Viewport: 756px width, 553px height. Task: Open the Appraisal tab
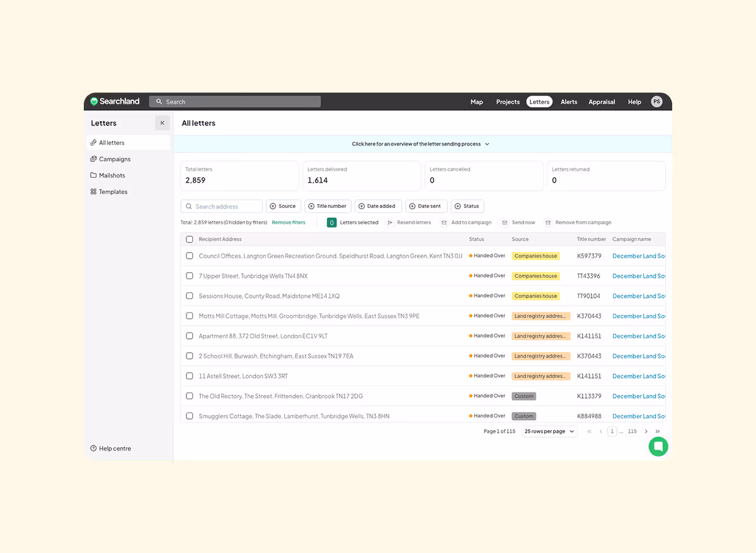tap(602, 102)
